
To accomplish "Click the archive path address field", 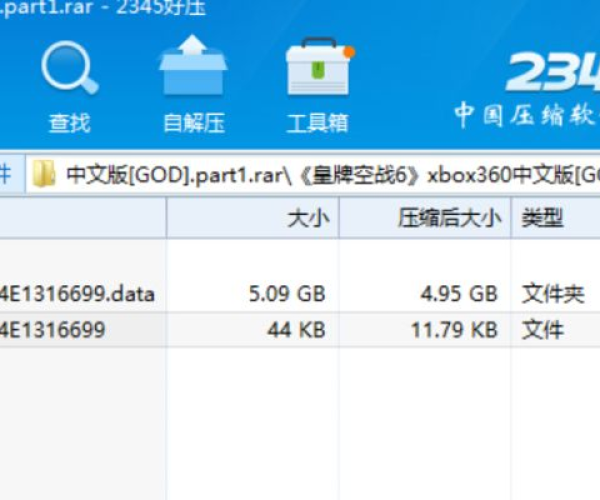I will click(313, 174).
